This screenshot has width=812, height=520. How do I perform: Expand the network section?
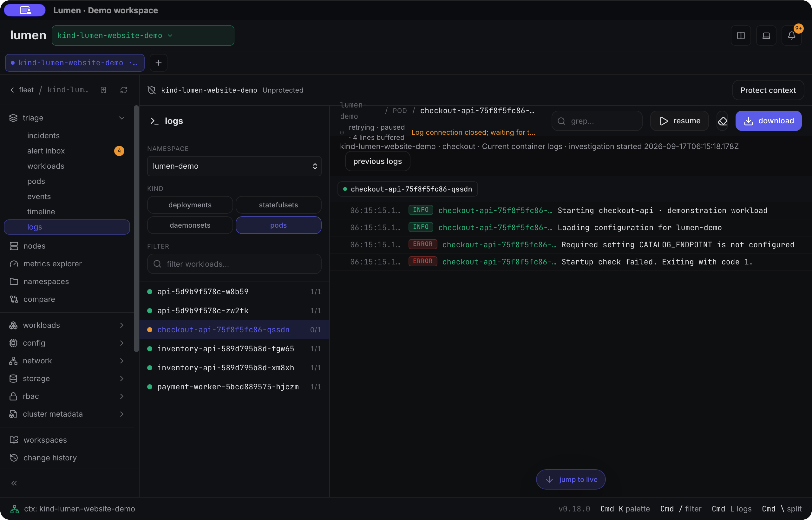click(121, 361)
